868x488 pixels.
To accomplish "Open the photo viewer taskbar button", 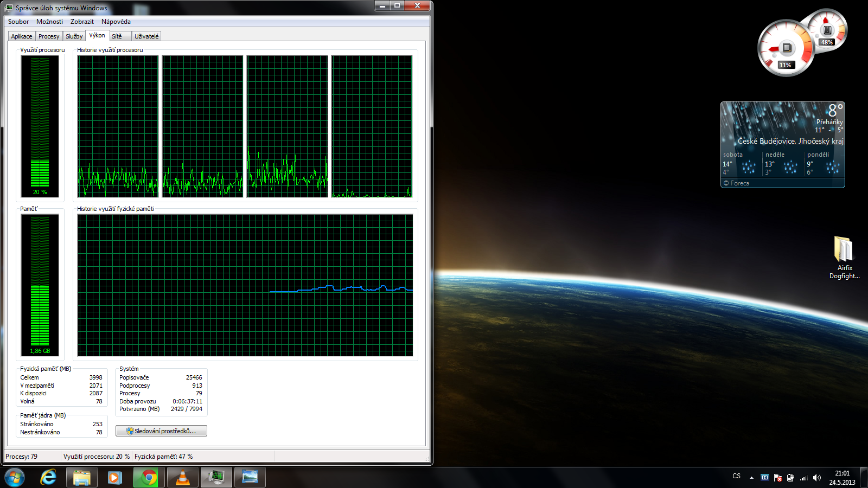I will click(250, 478).
